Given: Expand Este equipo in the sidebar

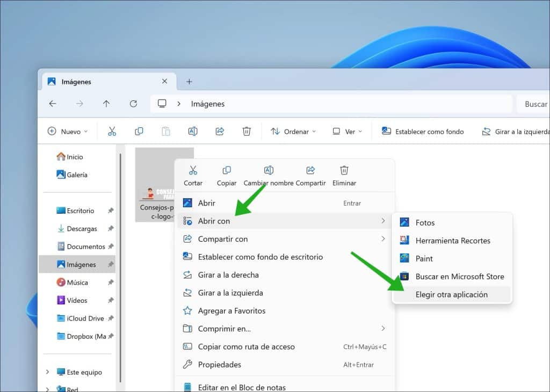Looking at the screenshot, I should (x=47, y=372).
